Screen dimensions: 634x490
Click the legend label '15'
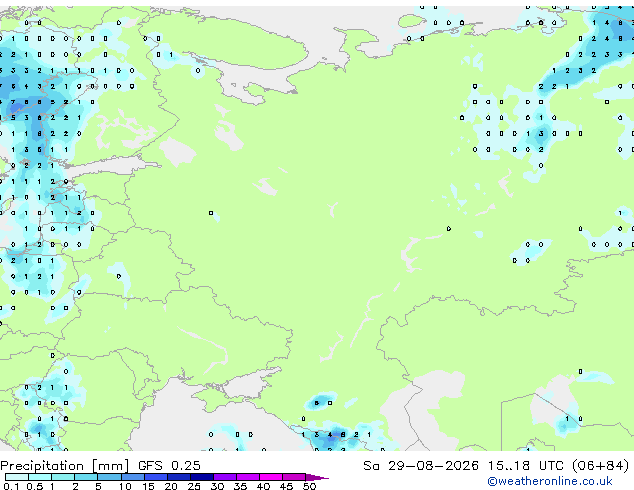pos(148,486)
